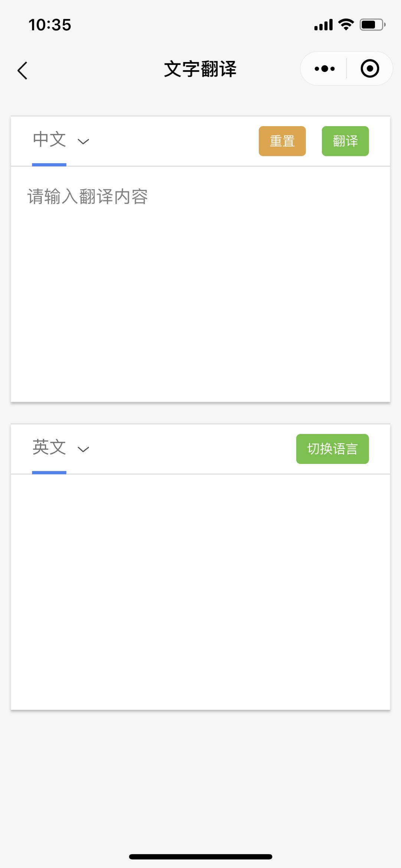This screenshot has height=868, width=401.
Task: Click the empty translation result area
Action: pyautogui.click(x=200, y=592)
